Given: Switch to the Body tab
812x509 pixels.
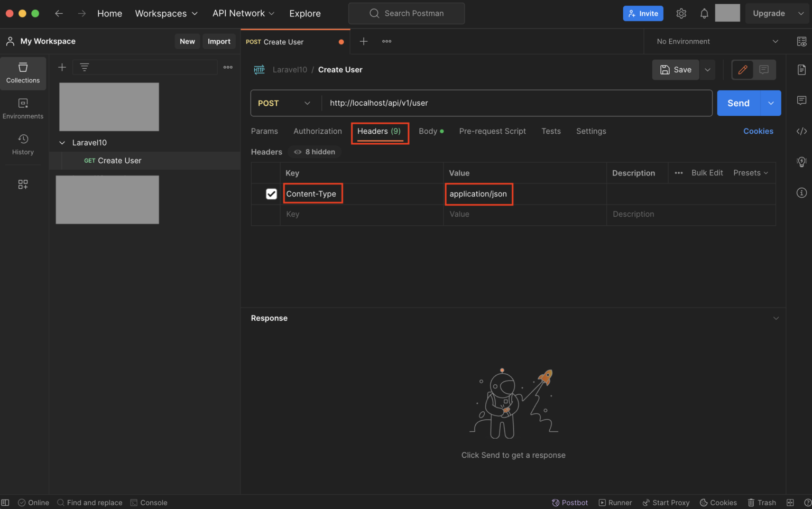Looking at the screenshot, I should click(427, 131).
